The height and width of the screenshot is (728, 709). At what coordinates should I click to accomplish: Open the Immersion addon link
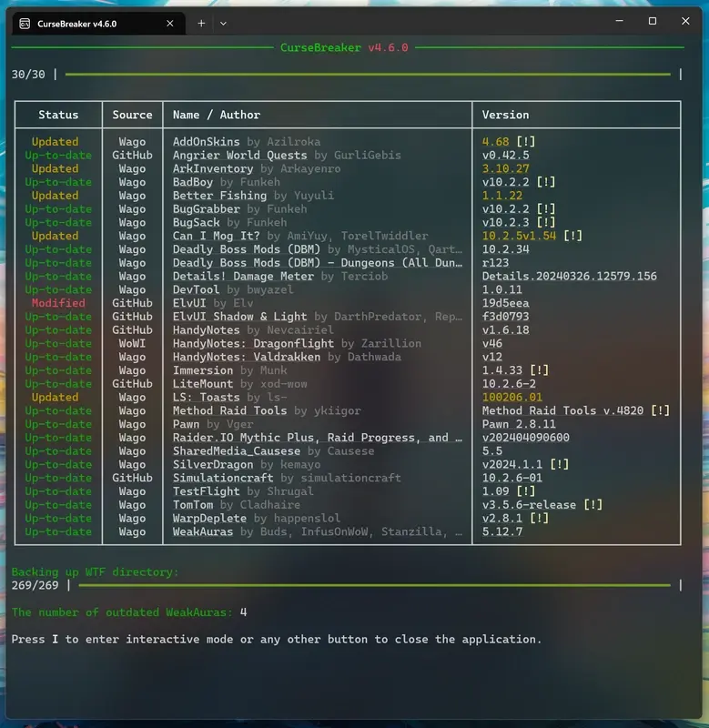coord(202,370)
